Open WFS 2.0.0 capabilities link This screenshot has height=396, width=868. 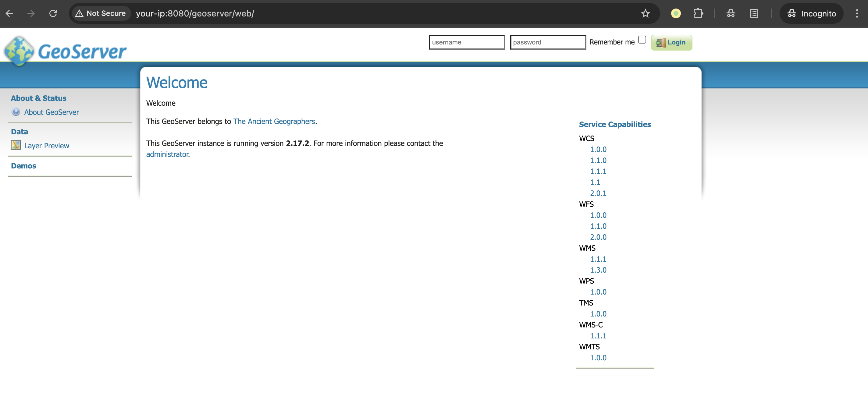(x=598, y=237)
